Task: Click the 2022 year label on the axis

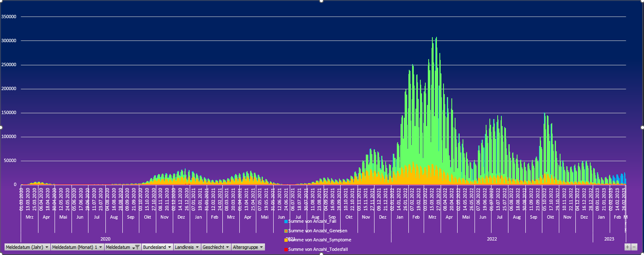Action: (x=492, y=239)
